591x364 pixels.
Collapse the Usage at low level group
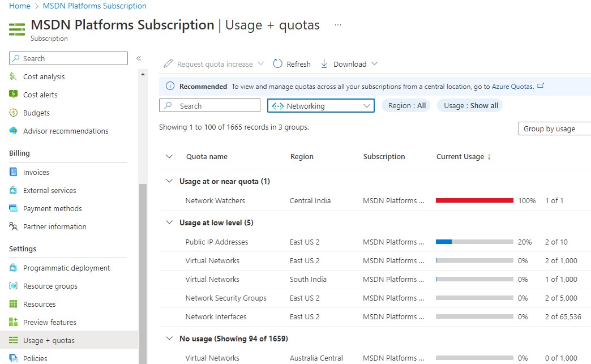click(x=169, y=222)
